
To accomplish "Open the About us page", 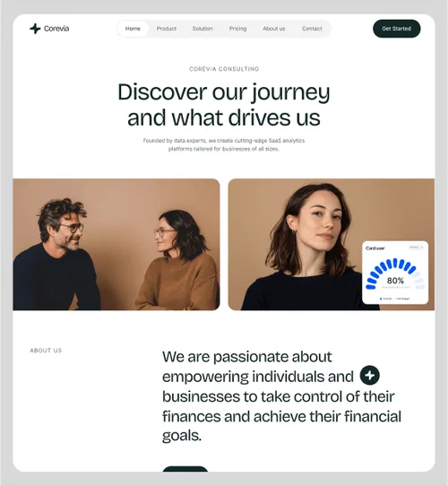I will pyautogui.click(x=274, y=29).
